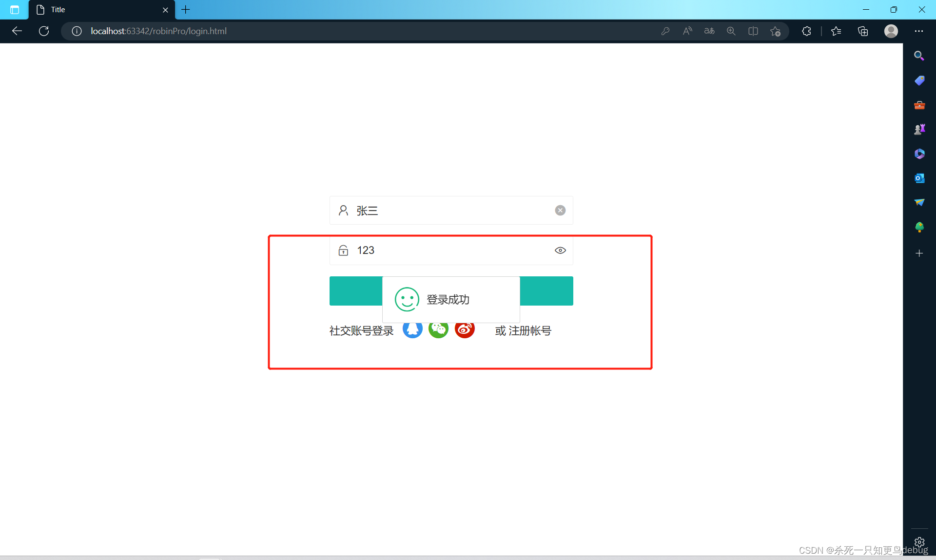Open sidebar search tool
Image resolution: width=936 pixels, height=560 pixels.
919,56
